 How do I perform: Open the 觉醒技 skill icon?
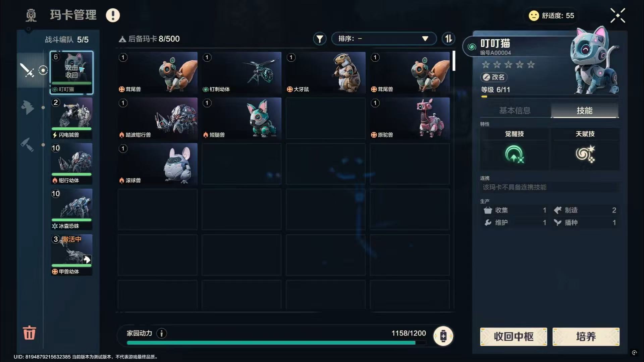point(515,154)
